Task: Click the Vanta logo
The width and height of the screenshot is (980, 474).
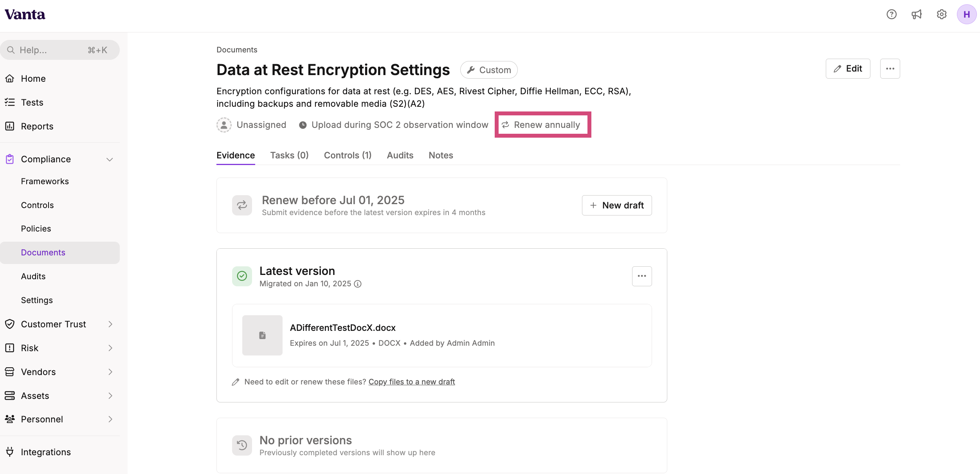Action: click(25, 15)
